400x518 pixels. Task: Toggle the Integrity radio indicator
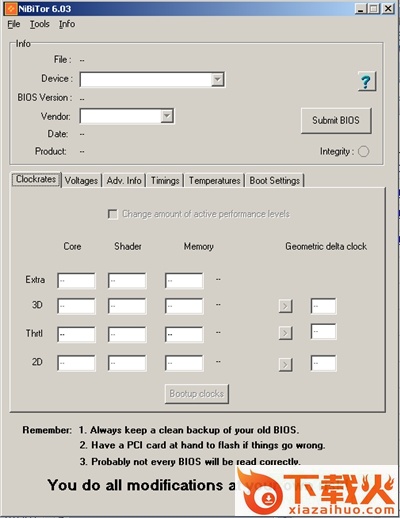click(363, 151)
